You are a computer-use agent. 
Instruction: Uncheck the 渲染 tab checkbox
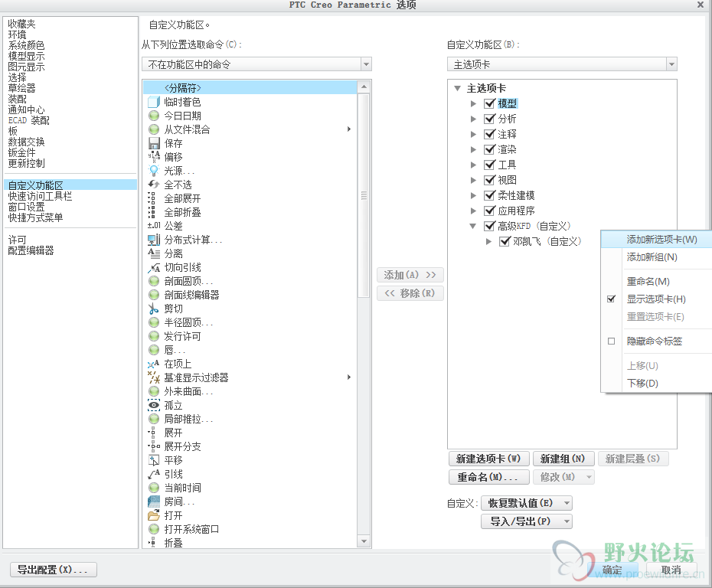[x=489, y=149]
